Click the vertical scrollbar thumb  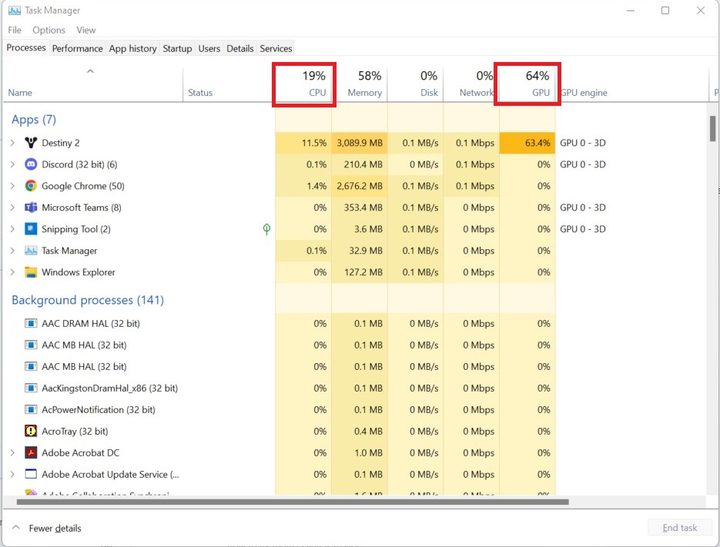(712, 129)
